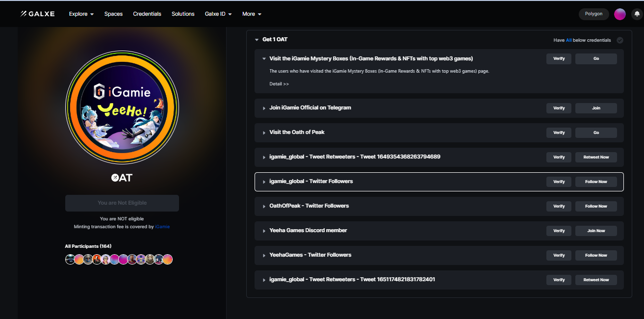Open the Explore dropdown menu
Viewport: 644px width, 319px height.
click(x=81, y=14)
